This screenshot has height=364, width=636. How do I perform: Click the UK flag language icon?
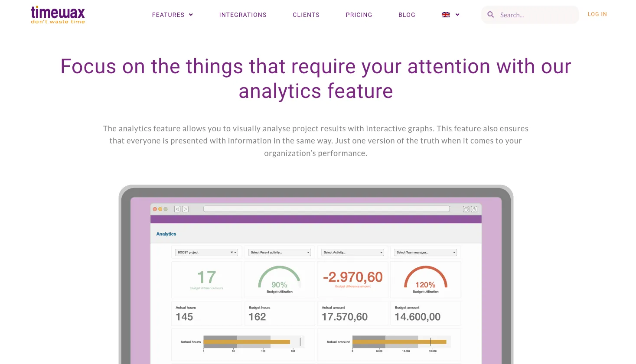click(x=446, y=15)
